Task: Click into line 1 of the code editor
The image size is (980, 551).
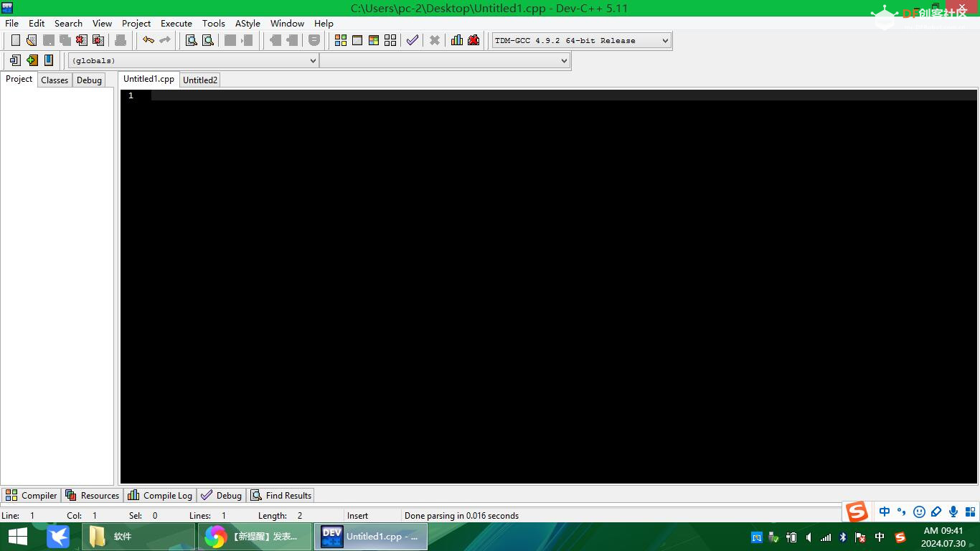Action: pos(563,95)
